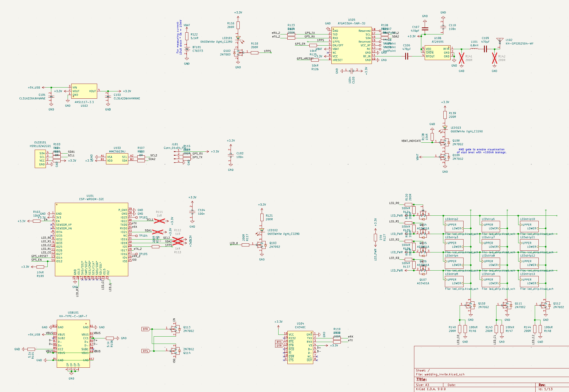Click the wedding_invite.kicad_sch file name in title block
The width and height of the screenshot is (569, 392).
(x=444, y=374)
